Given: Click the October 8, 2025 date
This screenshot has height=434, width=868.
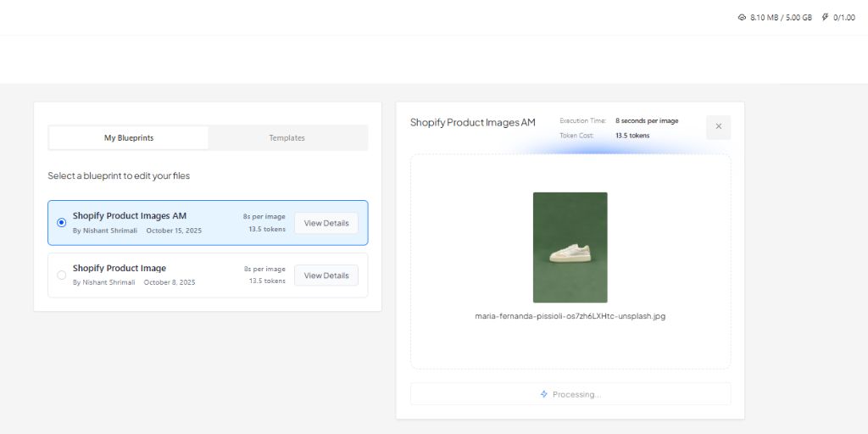Looking at the screenshot, I should coord(170,282).
